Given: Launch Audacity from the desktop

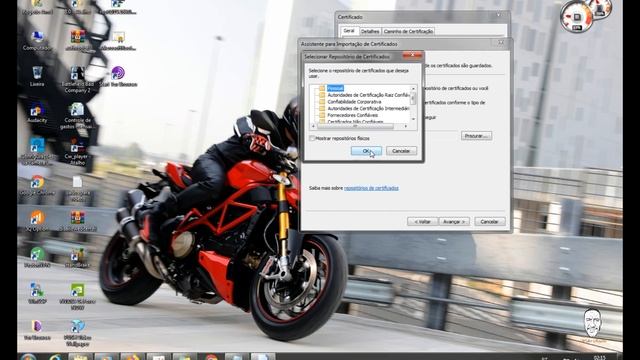Looking at the screenshot, I should click(x=37, y=113).
